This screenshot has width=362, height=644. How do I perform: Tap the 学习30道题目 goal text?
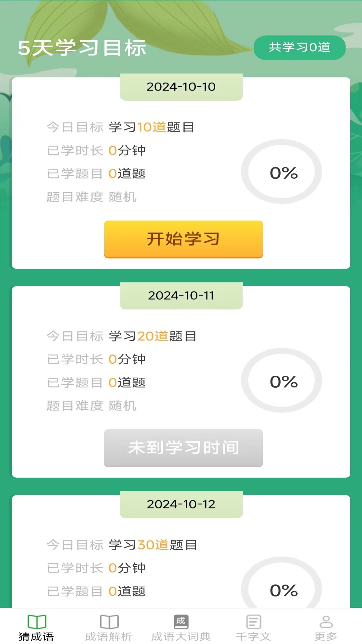pos(153,545)
